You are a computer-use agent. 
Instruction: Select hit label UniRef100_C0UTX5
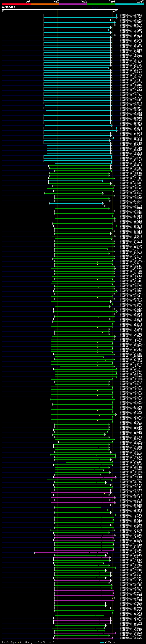click(131, 633)
